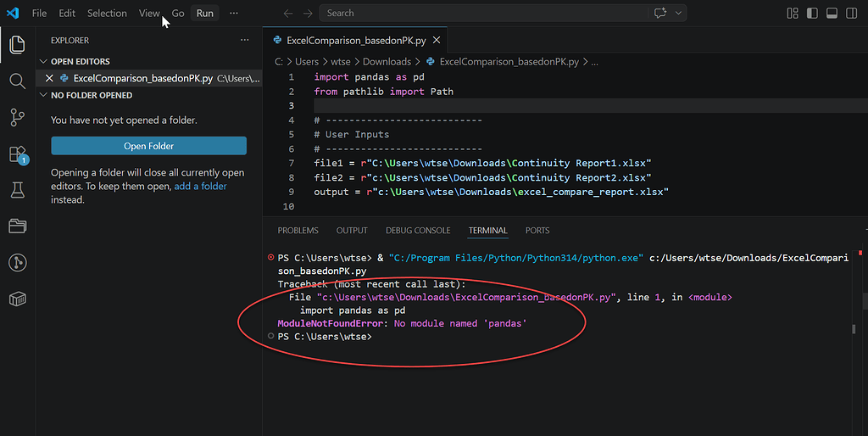Open the folders icon view in activity bar

pos(17,226)
